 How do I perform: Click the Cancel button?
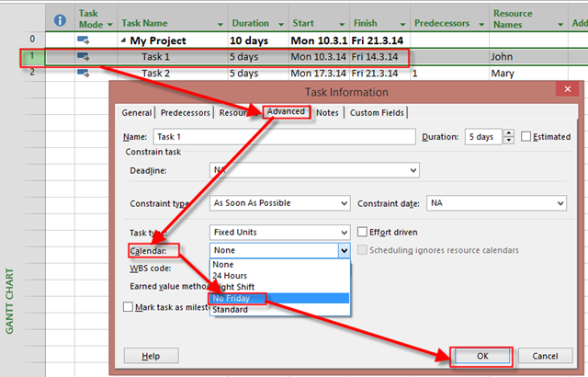[545, 355]
